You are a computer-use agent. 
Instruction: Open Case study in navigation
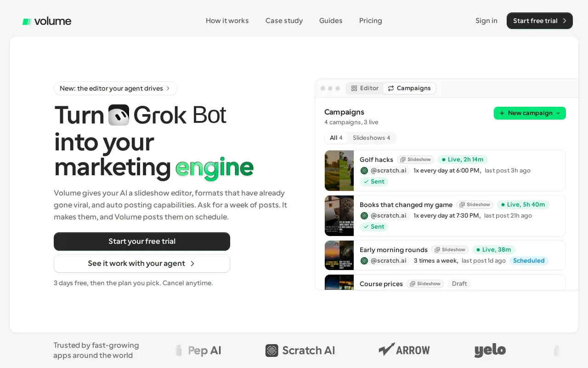pos(284,21)
